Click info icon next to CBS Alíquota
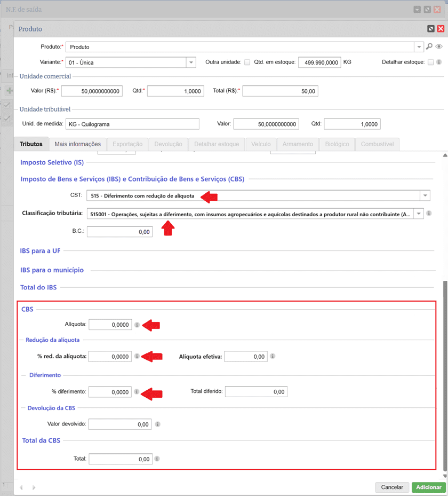The height and width of the screenshot is (496, 448). click(137, 325)
